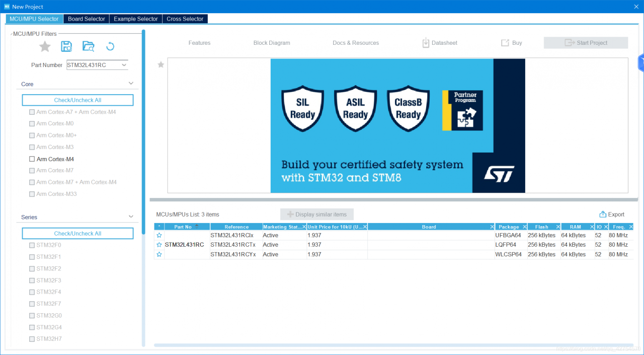The image size is (644, 355).
Task: Click the Buy external link icon
Action: click(x=505, y=43)
